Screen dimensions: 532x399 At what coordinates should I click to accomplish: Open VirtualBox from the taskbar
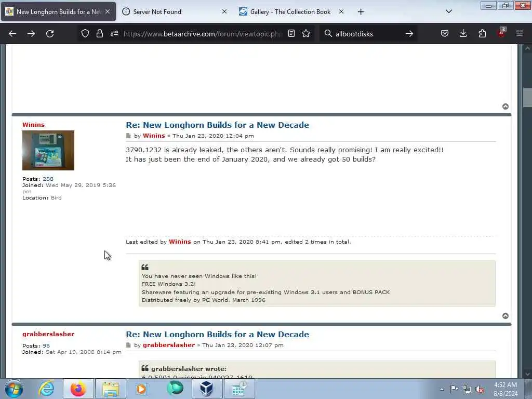pos(206,389)
